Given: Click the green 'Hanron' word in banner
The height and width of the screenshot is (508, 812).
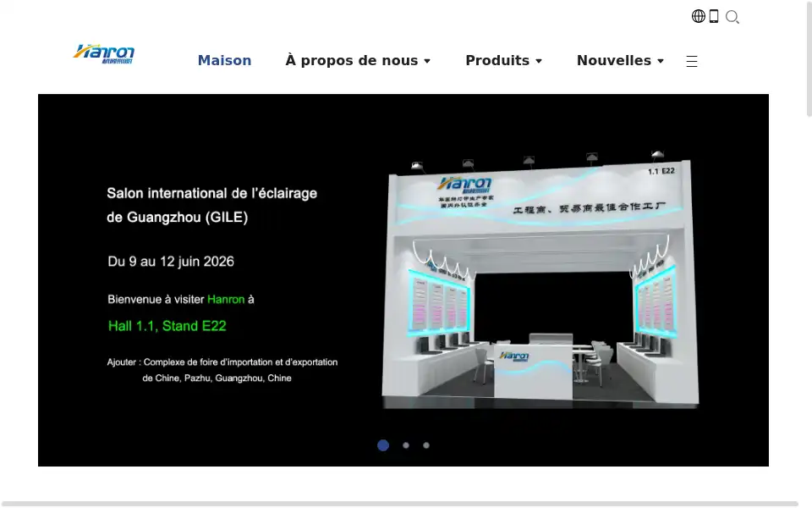Looking at the screenshot, I should 226,299.
